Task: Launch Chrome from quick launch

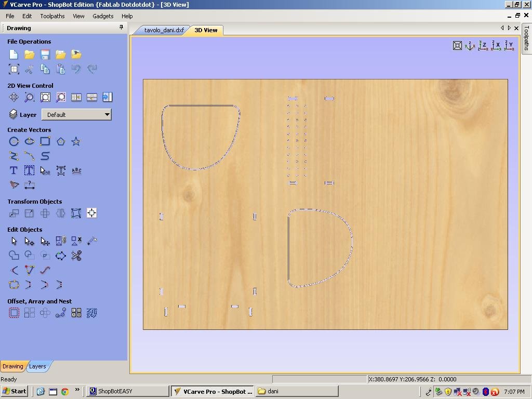Action: [64, 391]
